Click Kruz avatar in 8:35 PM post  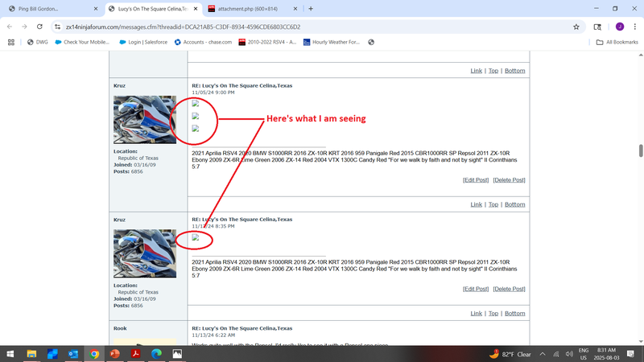[145, 253]
